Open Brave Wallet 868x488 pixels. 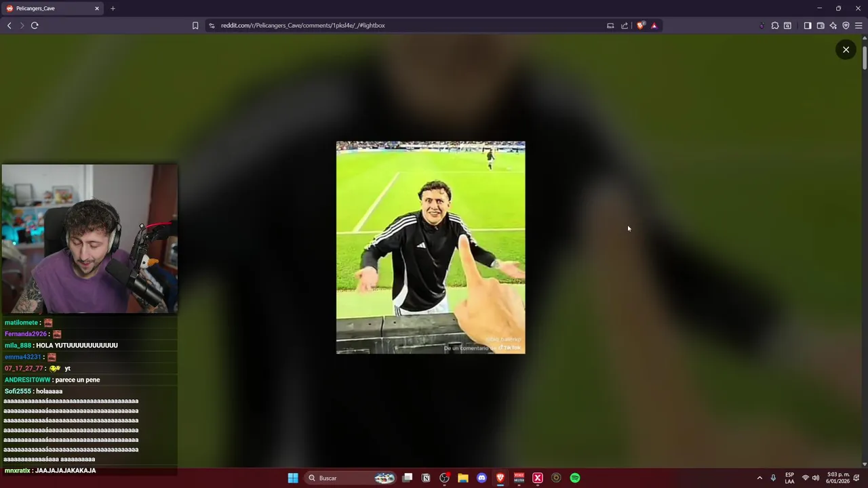pos(821,26)
